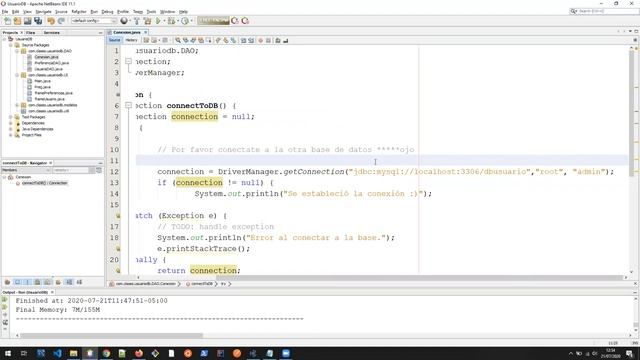
Task: Select connectToDB() method in Navigator
Action: click(44, 183)
